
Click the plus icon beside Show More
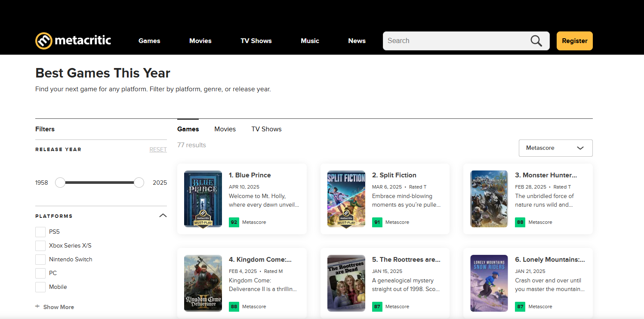[37, 307]
